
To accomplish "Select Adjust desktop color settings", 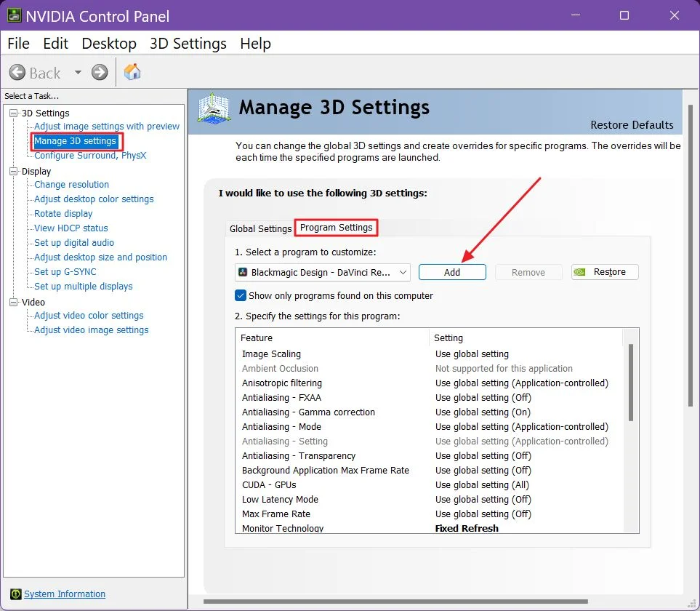I will [x=94, y=199].
